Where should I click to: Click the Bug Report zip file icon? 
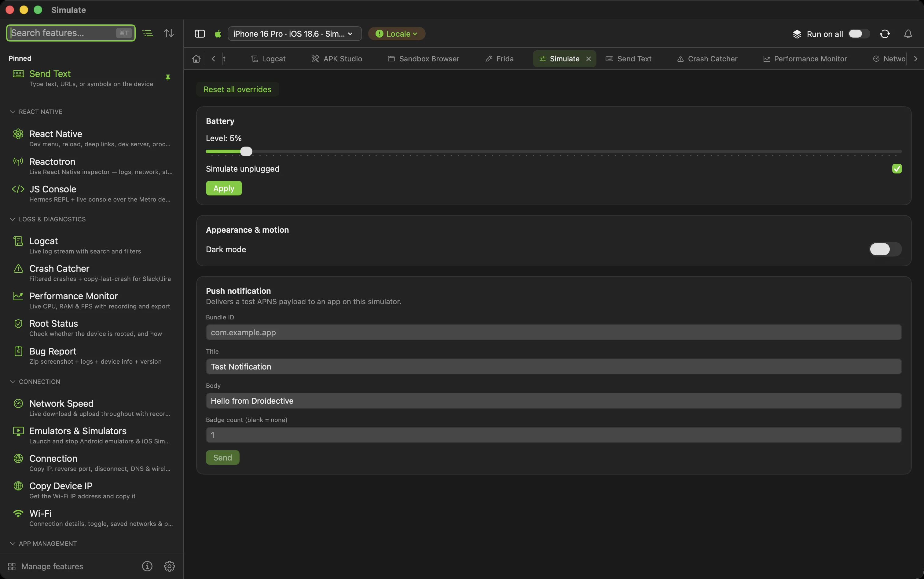[x=18, y=351]
